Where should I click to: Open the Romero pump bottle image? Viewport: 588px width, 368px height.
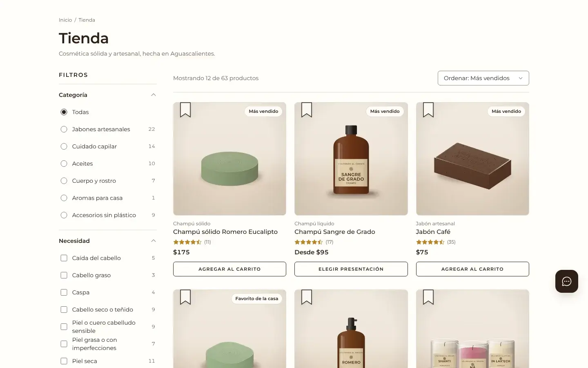click(351, 329)
